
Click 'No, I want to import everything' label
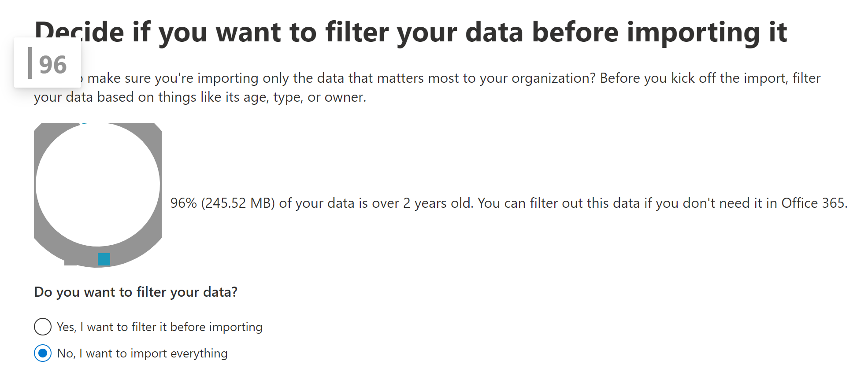(142, 354)
